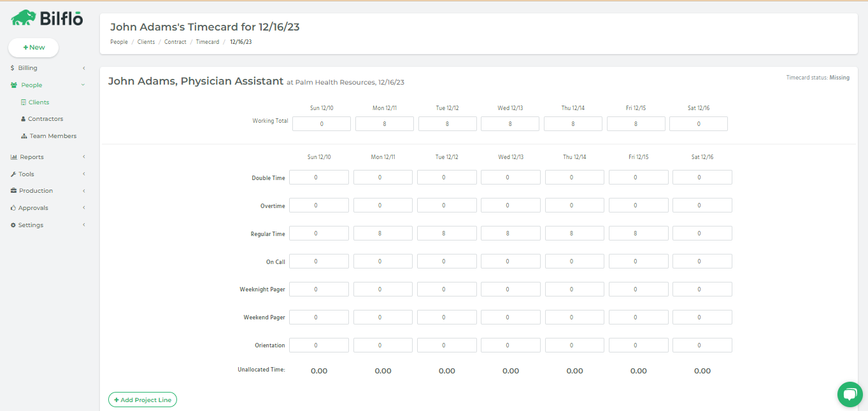868x411 pixels.
Task: Open the Team Members sidebar item
Action: click(53, 136)
